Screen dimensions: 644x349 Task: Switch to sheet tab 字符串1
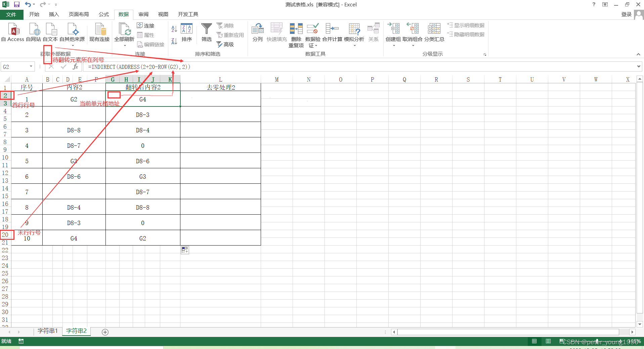click(48, 331)
